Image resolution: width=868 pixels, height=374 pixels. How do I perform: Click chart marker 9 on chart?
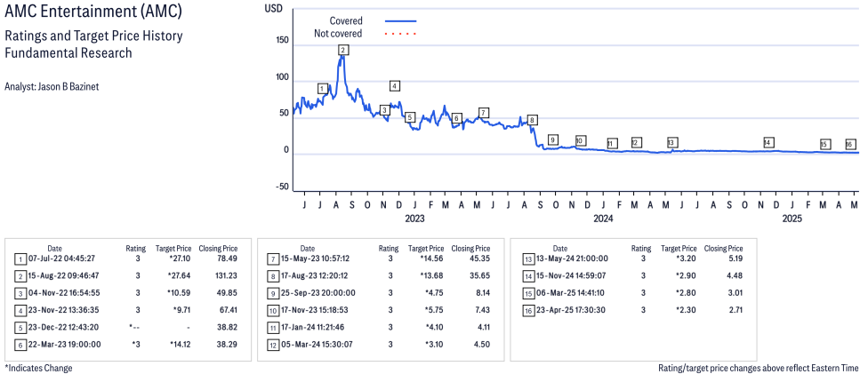pos(552,139)
